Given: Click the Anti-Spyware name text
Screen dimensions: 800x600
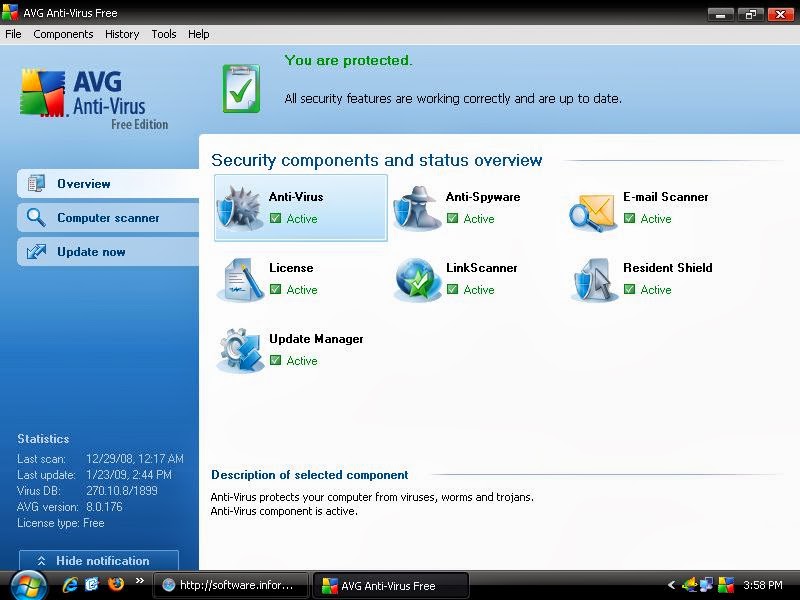Looking at the screenshot, I should point(483,197).
